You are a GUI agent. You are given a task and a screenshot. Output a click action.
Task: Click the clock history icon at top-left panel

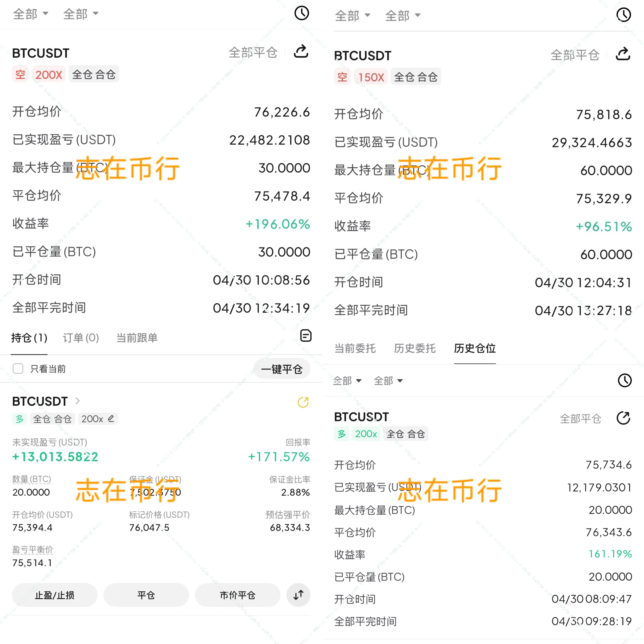tap(301, 13)
